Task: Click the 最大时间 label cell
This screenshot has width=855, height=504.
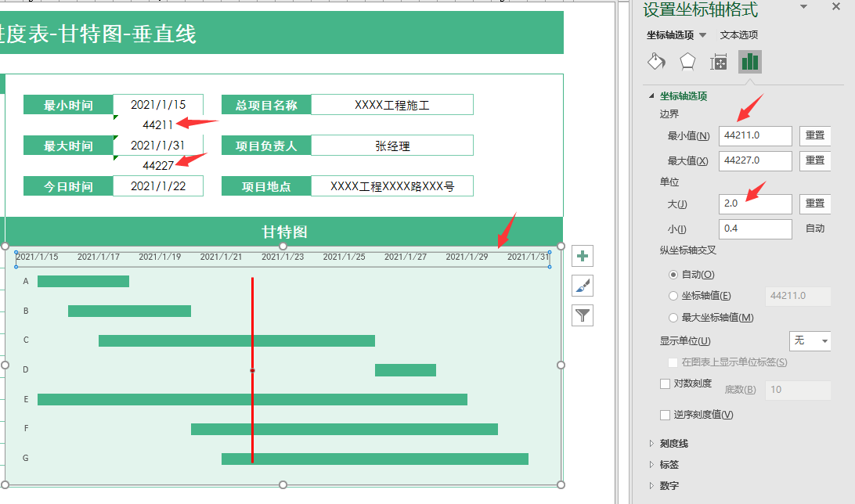Action: 68,146
